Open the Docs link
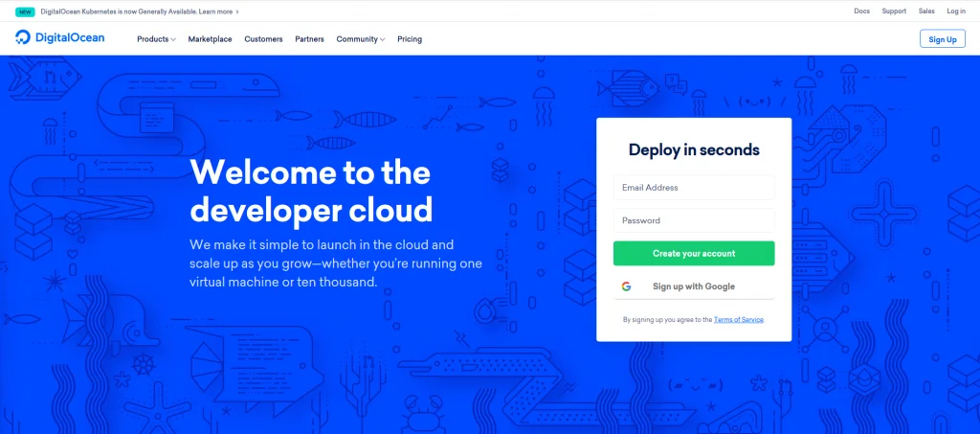980x434 pixels. click(x=861, y=11)
